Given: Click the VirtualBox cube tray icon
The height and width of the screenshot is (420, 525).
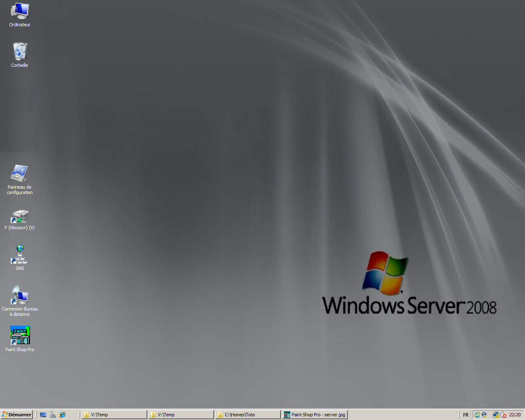Looking at the screenshot, I should point(484,415).
